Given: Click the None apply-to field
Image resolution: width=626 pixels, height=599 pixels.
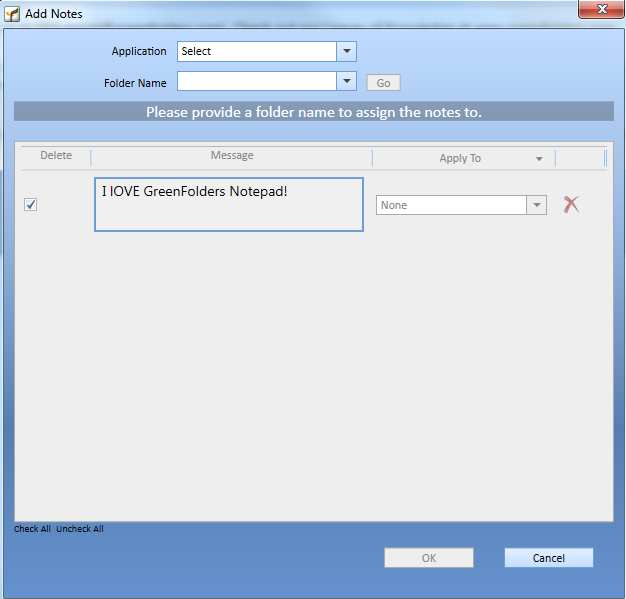Looking at the screenshot, I should pos(451,205).
